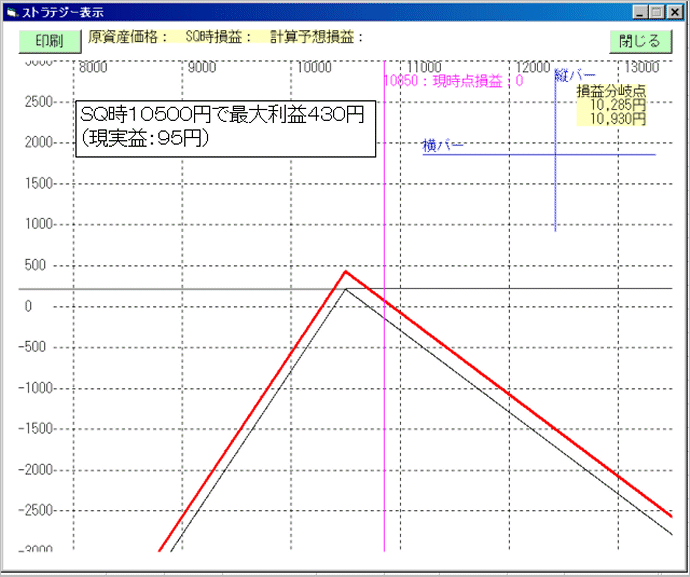Close window with the X button

click(674, 12)
